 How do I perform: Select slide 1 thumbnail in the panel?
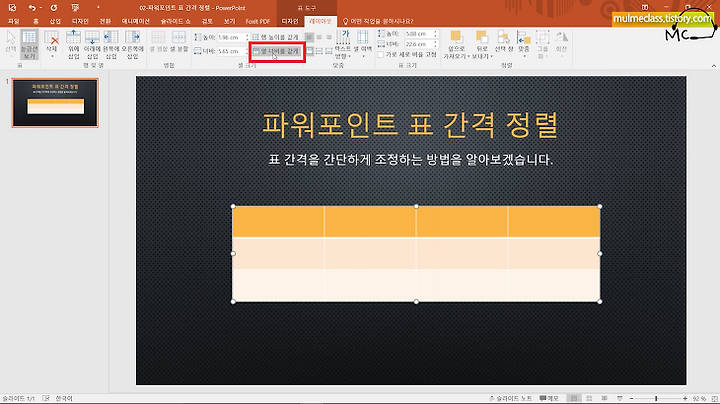coord(55,102)
